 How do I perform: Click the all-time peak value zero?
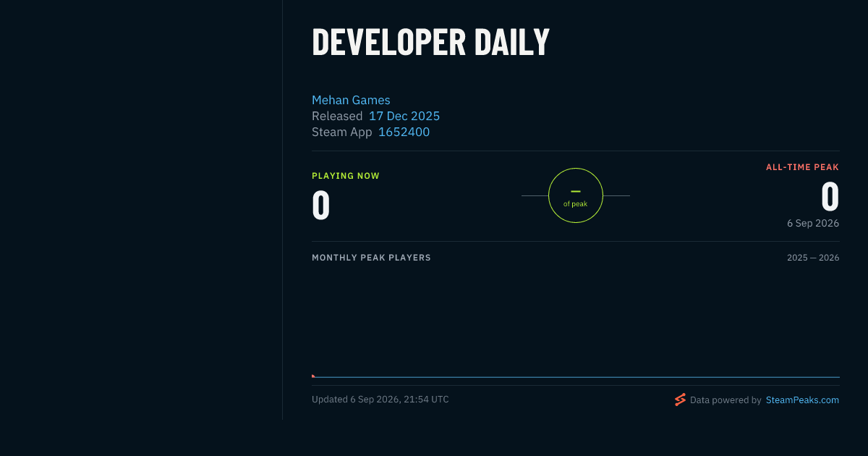point(830,196)
